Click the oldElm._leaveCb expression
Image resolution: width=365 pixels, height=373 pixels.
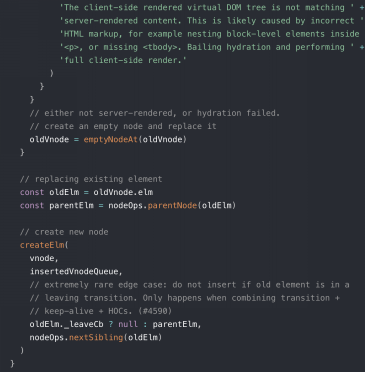coord(66,324)
